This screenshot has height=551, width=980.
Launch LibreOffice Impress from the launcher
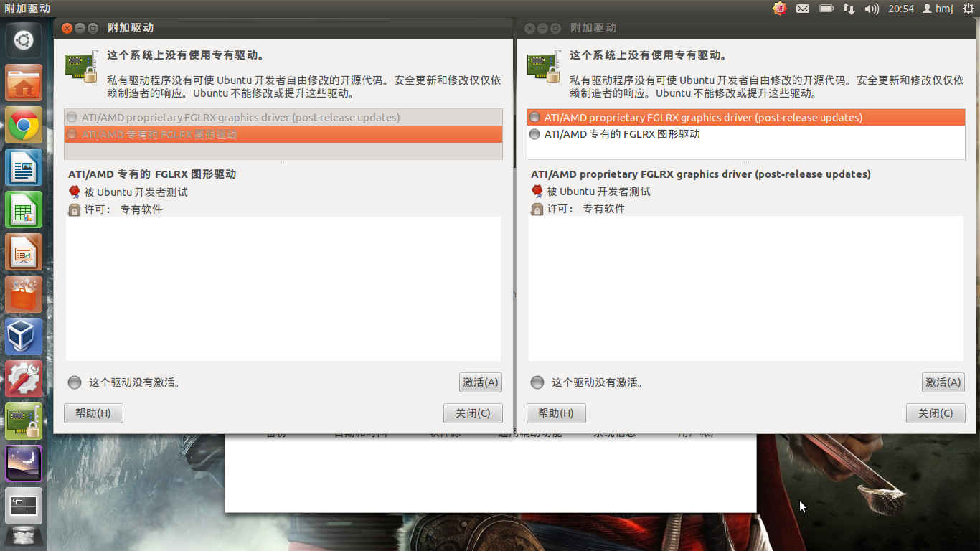point(24,252)
